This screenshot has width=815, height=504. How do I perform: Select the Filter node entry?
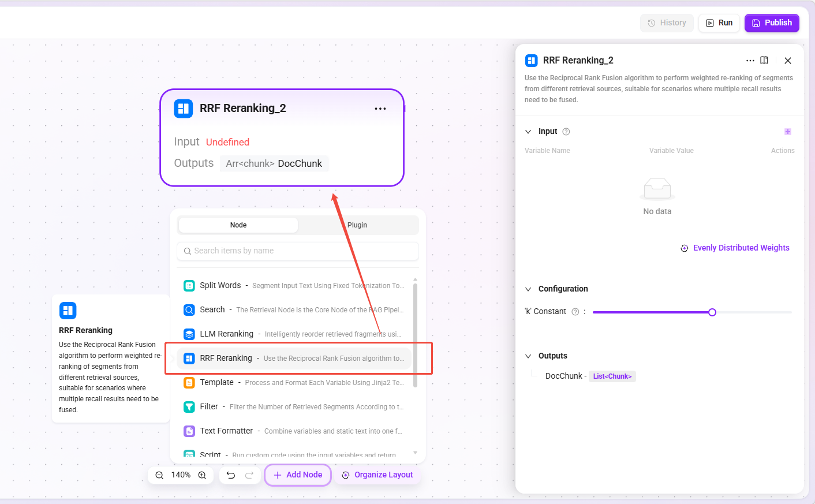click(x=295, y=407)
